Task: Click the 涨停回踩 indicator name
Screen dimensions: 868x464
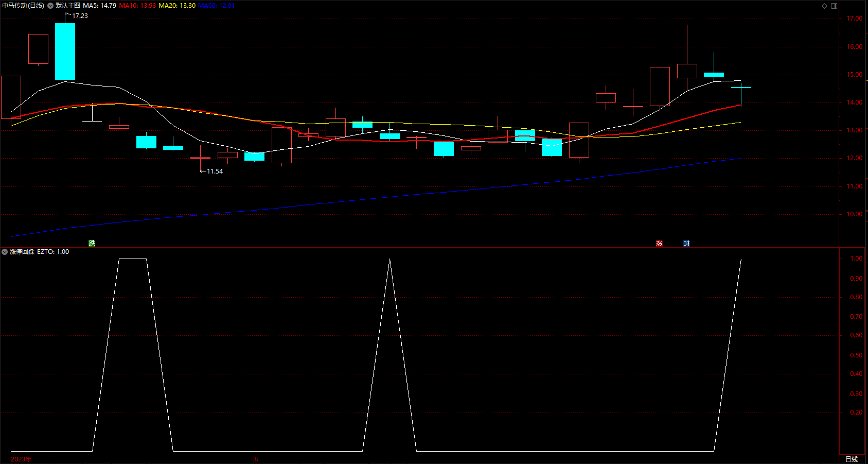Action: pos(22,252)
